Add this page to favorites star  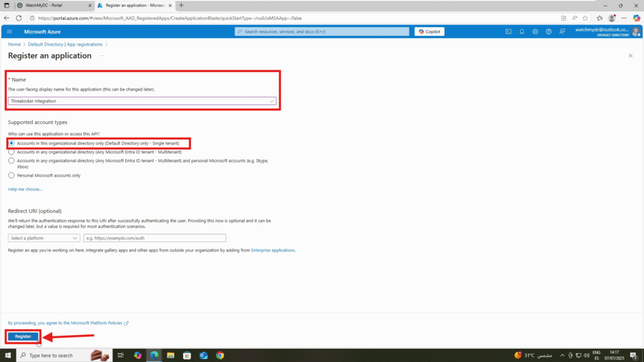(586, 18)
